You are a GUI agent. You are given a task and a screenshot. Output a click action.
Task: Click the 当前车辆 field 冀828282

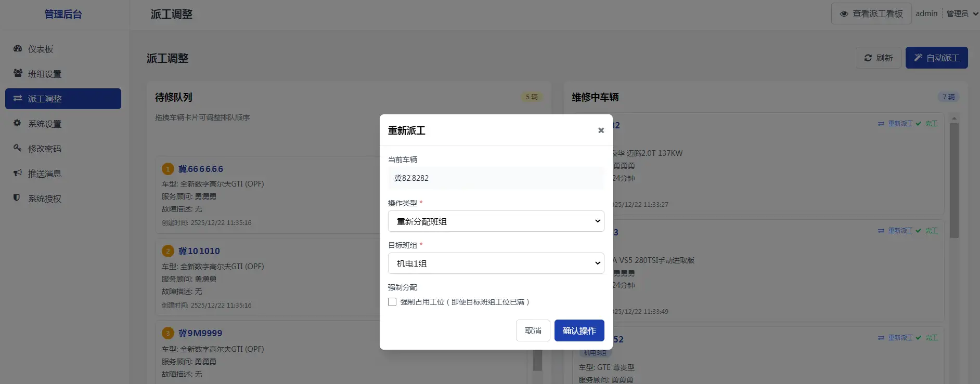[x=496, y=178]
